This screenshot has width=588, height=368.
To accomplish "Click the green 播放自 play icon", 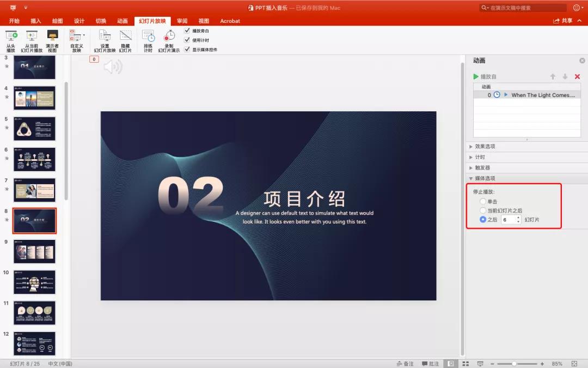I will click(476, 76).
